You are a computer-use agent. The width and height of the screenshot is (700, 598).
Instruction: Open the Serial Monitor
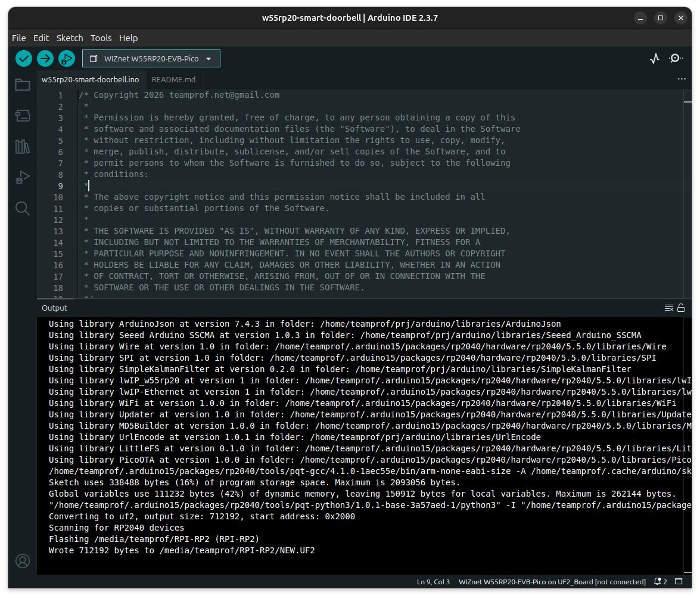coord(676,58)
